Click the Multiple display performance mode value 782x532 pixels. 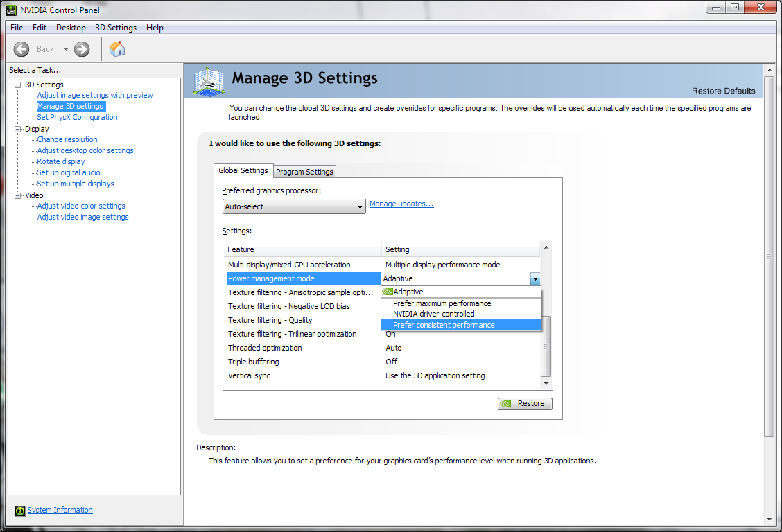click(443, 265)
